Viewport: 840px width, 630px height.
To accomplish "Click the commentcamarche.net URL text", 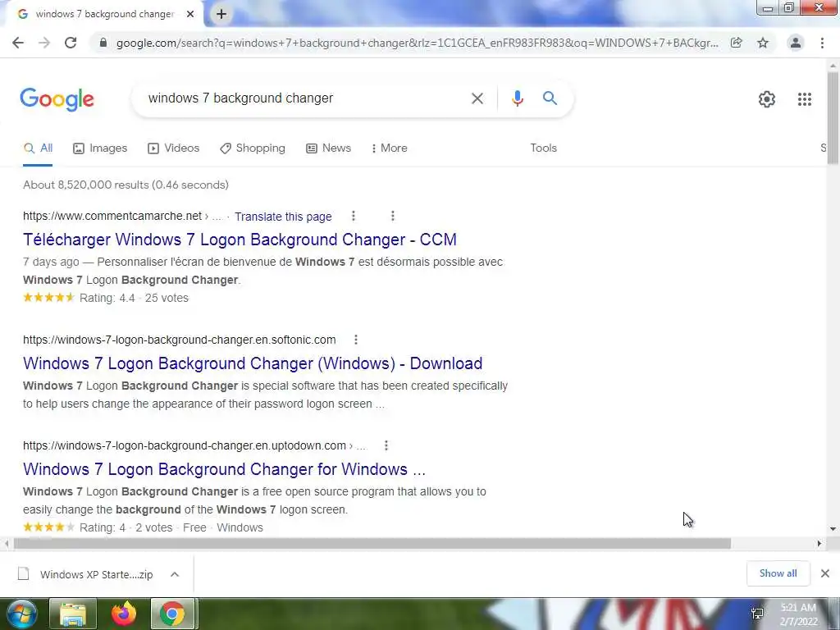I will pos(112,216).
